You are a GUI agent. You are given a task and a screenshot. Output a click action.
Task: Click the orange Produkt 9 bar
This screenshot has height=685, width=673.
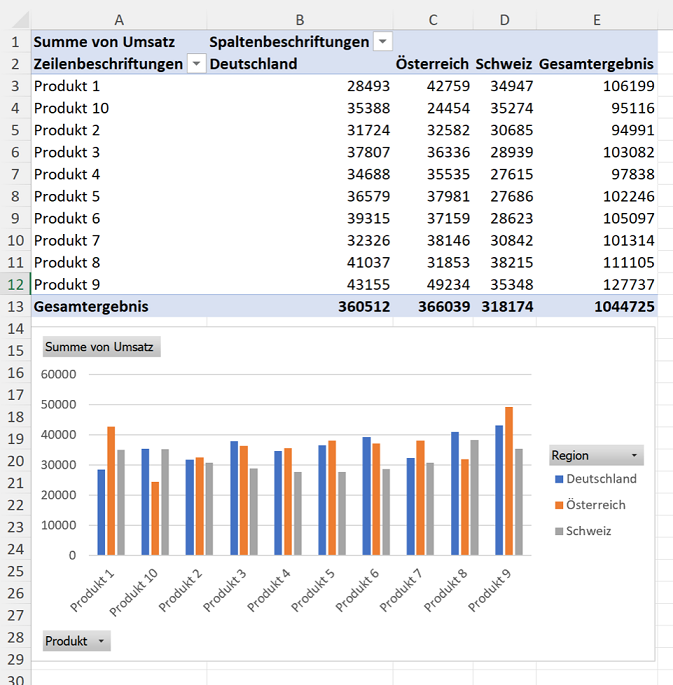(x=509, y=481)
